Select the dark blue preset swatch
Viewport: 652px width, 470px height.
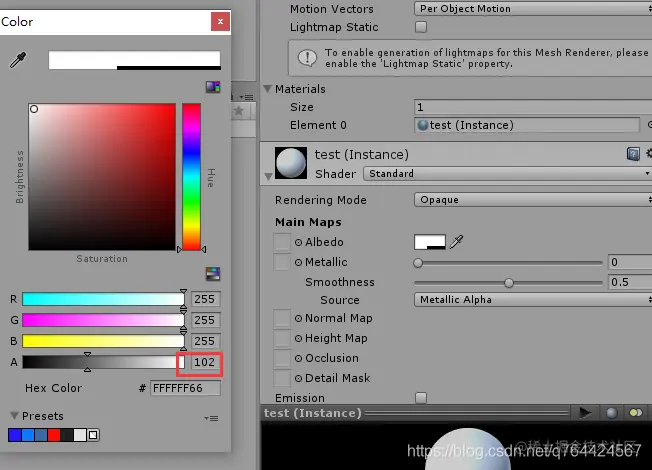(x=15, y=435)
